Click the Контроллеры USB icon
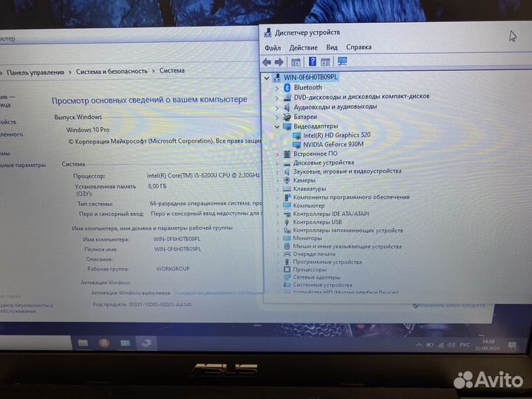Screen dimensions: 532x399 (x=287, y=222)
